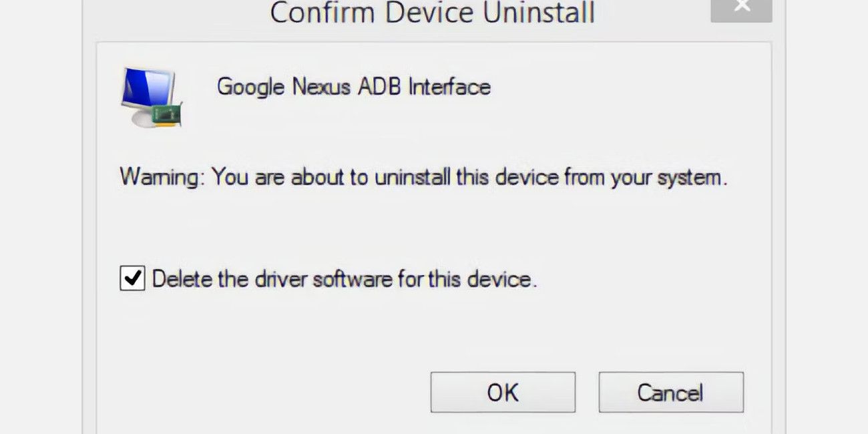Confirm uninstall by clicking OK

[x=502, y=393]
